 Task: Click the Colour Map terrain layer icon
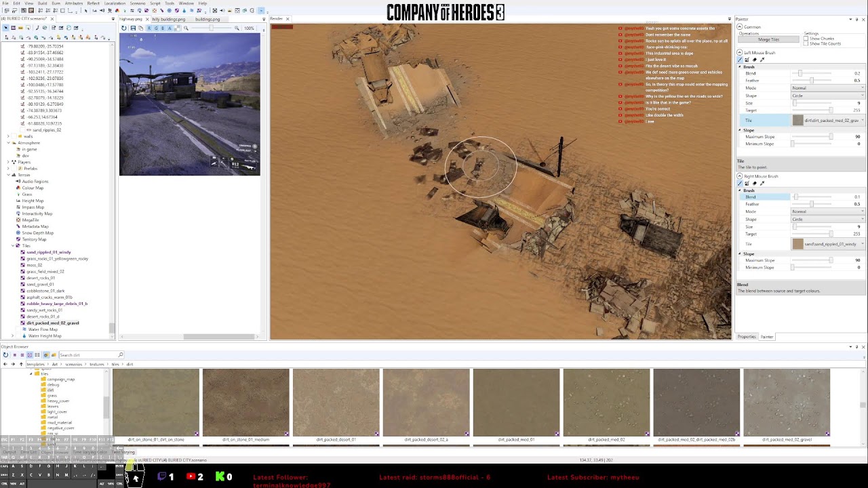[x=18, y=188]
